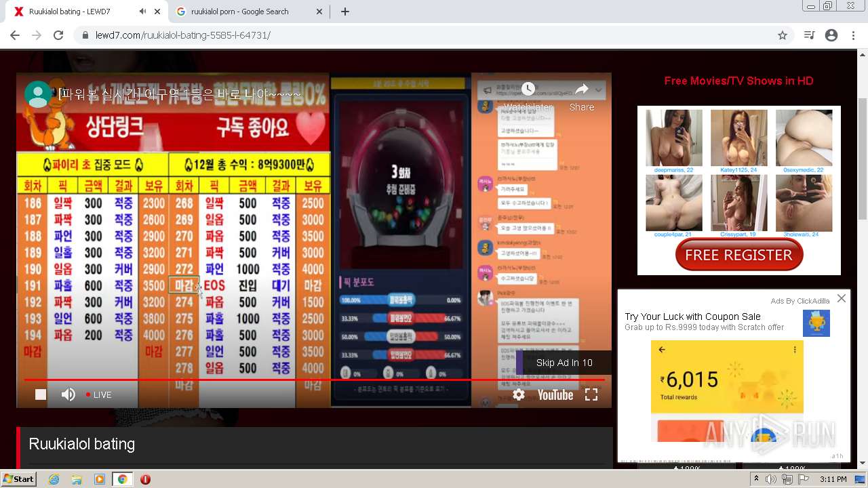Open Windows Media Player from taskbar
868x488 pixels.
[x=100, y=479]
